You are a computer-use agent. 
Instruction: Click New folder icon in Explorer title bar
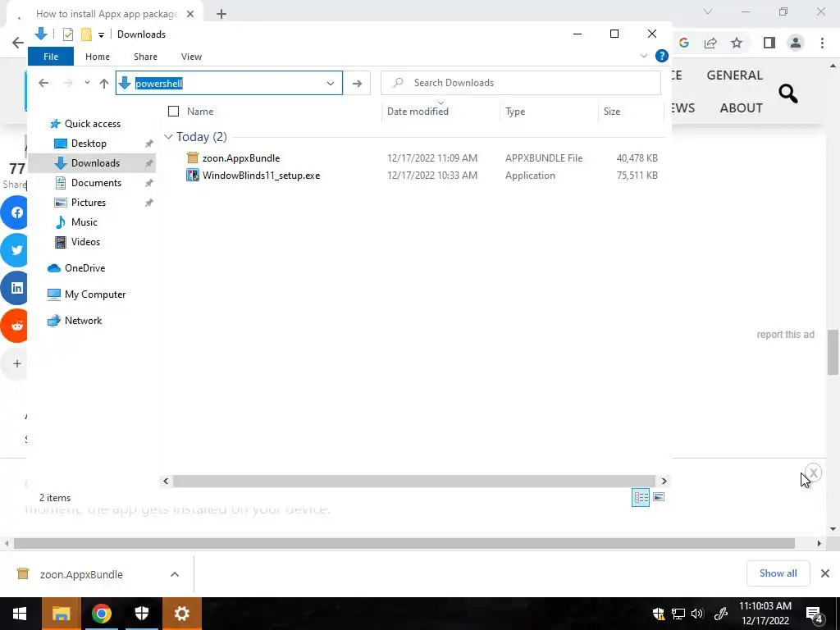tap(86, 34)
